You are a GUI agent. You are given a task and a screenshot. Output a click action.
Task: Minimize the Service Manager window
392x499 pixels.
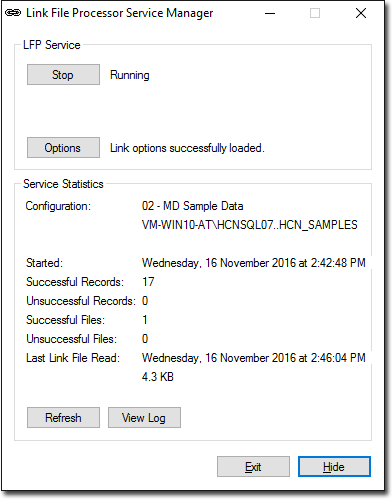[x=270, y=13]
